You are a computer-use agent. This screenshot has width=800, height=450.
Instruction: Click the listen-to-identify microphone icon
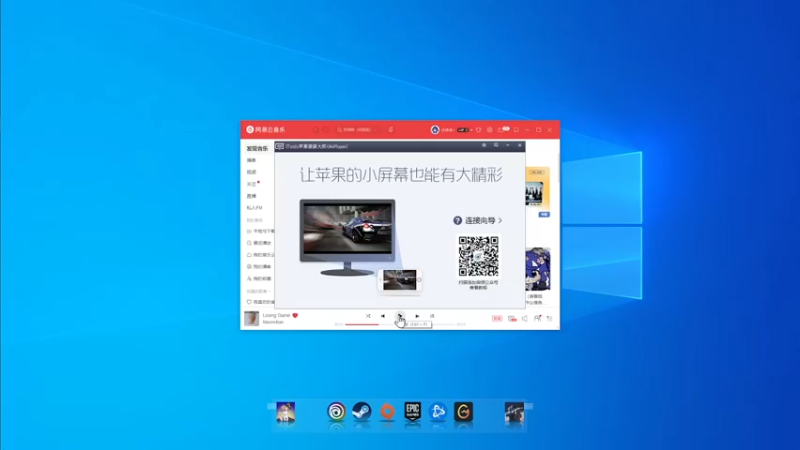[391, 130]
